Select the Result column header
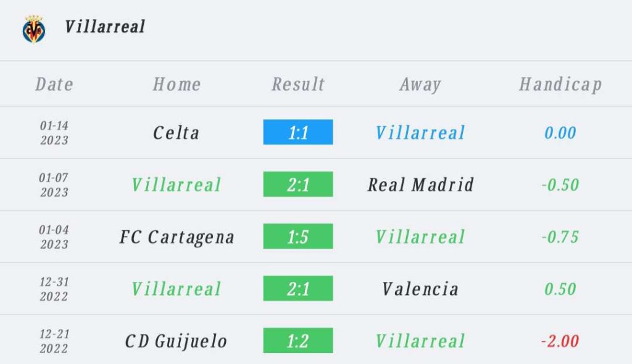 (x=298, y=85)
